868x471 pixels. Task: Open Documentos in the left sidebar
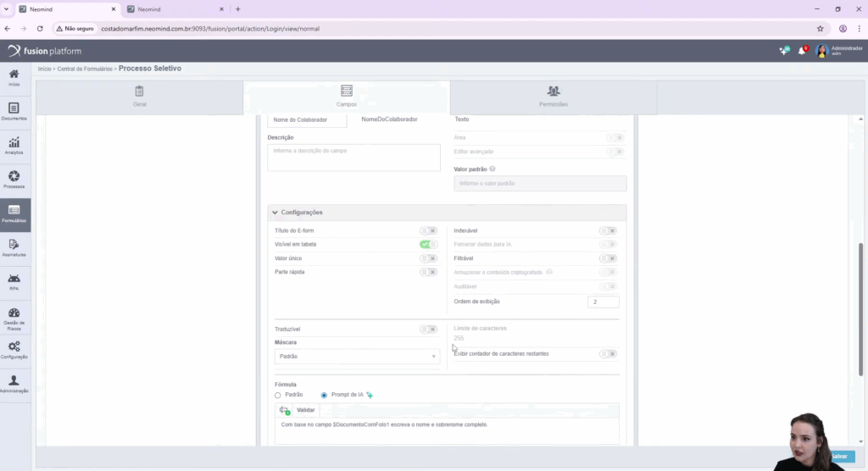(14, 111)
